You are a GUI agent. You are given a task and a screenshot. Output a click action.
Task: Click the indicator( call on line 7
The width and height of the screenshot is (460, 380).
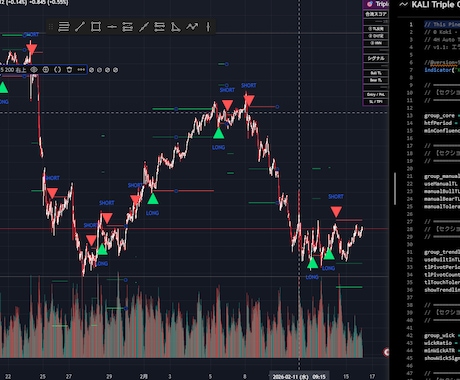[439, 70]
